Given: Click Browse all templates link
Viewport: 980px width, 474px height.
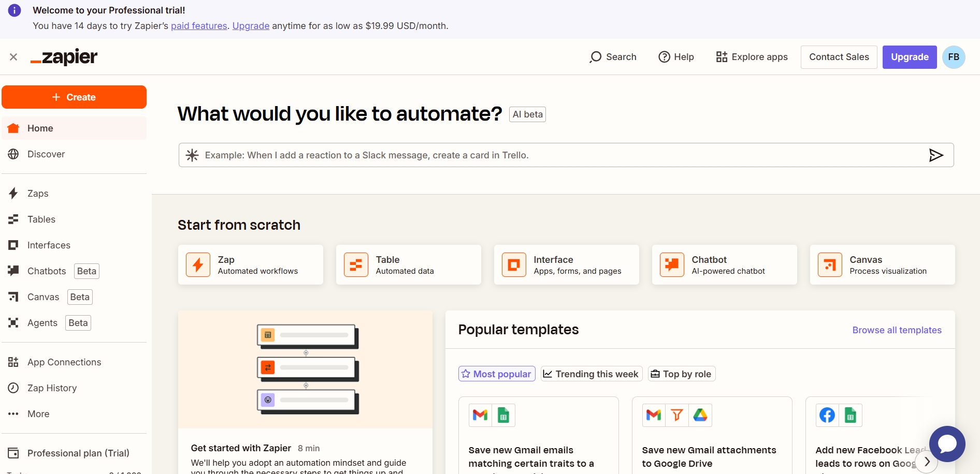Looking at the screenshot, I should pyautogui.click(x=897, y=330).
